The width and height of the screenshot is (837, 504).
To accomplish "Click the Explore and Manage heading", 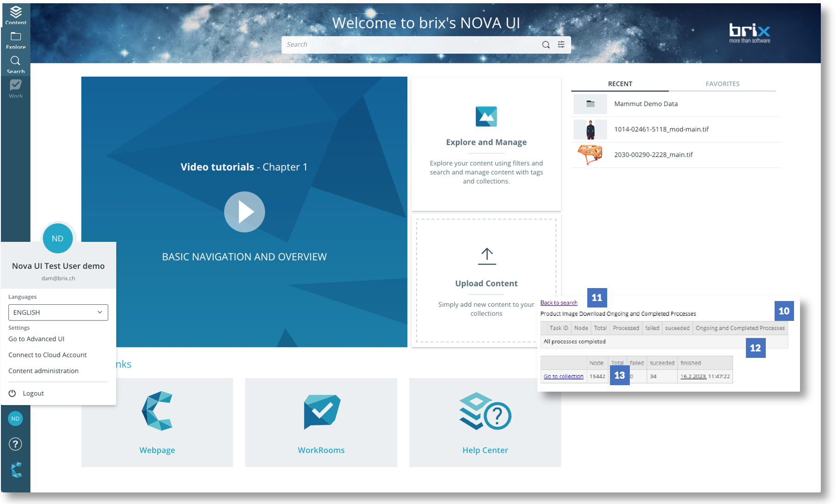I will [x=486, y=142].
